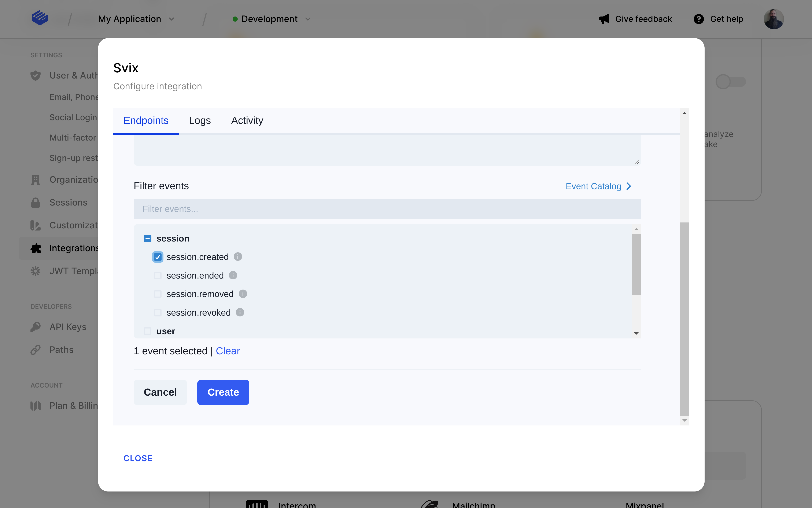Click the Give feedback link

click(x=635, y=19)
